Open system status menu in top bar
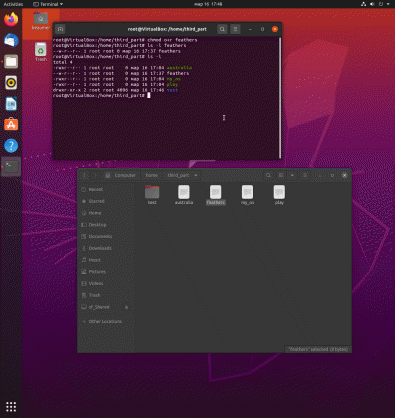This screenshot has width=395, height=418. tap(376, 4)
